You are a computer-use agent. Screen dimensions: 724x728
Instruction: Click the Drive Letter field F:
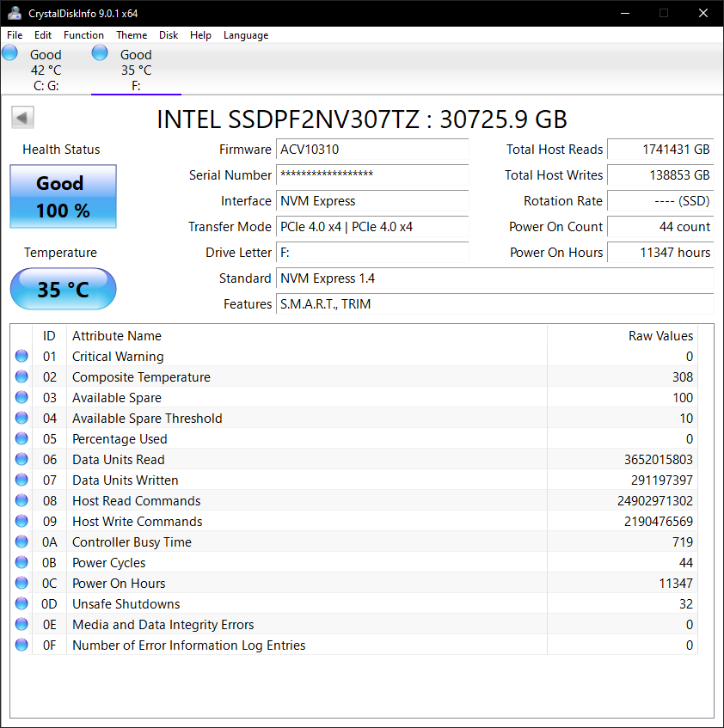point(372,253)
